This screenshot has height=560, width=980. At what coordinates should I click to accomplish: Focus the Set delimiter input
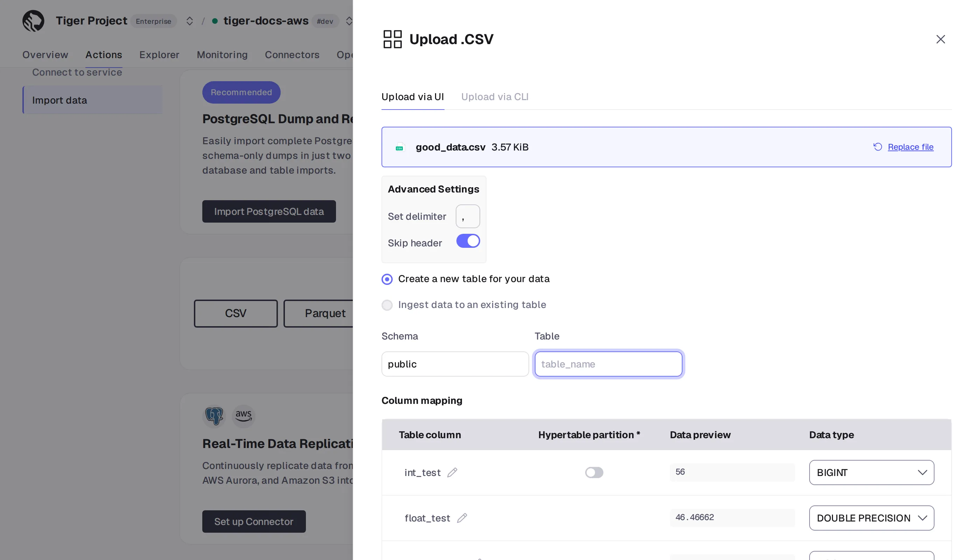[x=468, y=216]
